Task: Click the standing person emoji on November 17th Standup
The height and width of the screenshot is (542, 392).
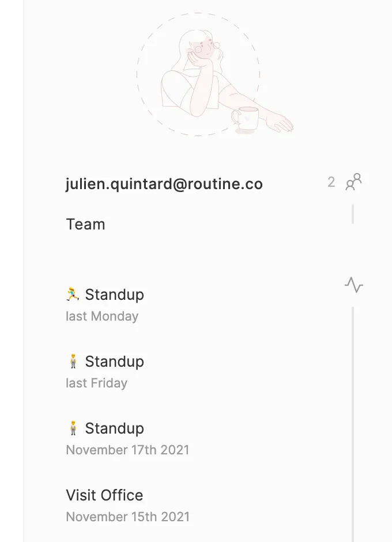Action: point(73,428)
